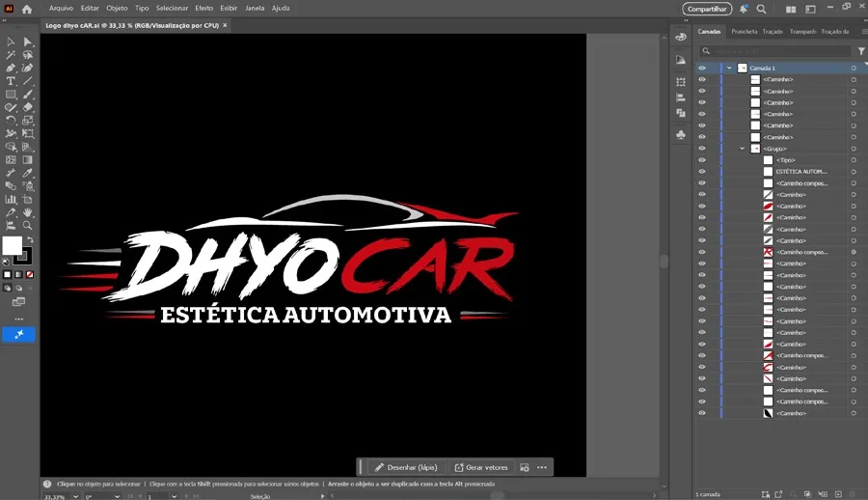The image size is (868, 500).
Task: Open the layer filter funnel
Action: [x=861, y=51]
